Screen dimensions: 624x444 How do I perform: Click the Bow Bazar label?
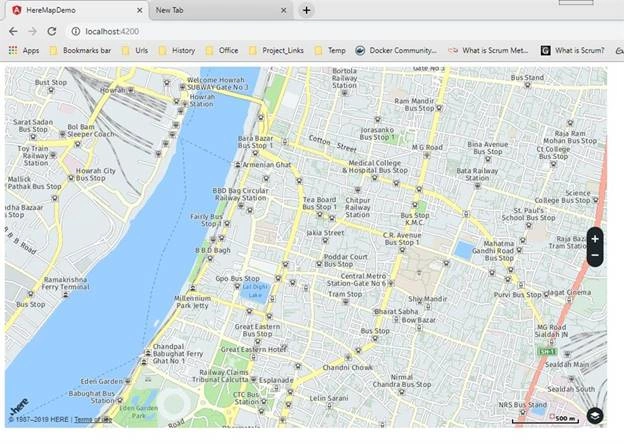coord(418,320)
